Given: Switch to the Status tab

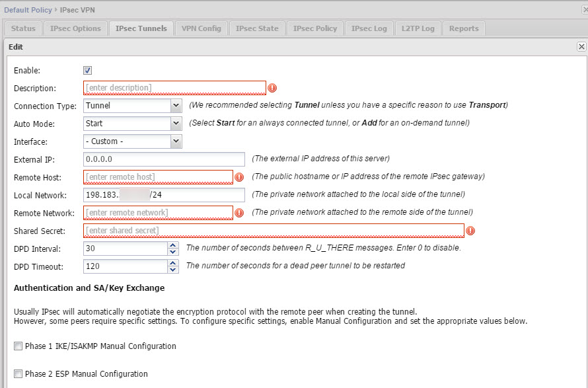Looking at the screenshot, I should [23, 28].
